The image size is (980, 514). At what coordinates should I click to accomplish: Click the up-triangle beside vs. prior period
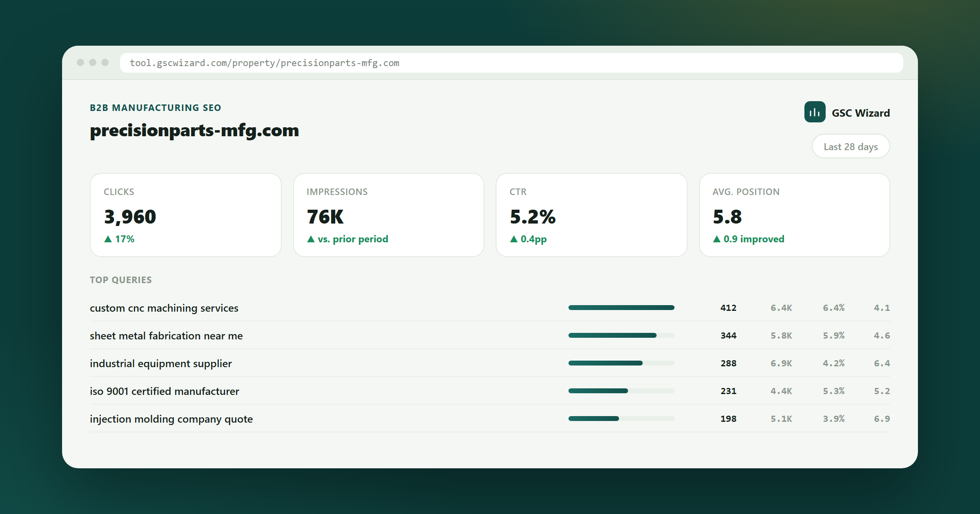(x=311, y=239)
